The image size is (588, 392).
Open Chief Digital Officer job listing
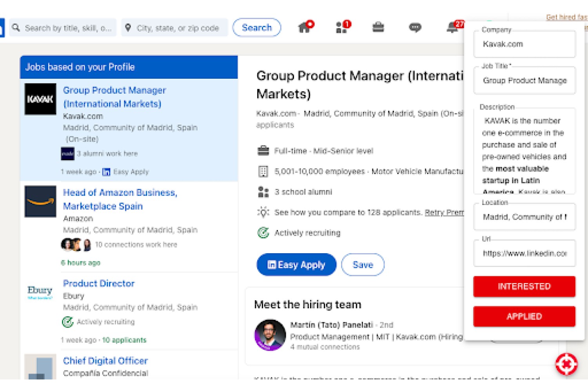(105, 361)
